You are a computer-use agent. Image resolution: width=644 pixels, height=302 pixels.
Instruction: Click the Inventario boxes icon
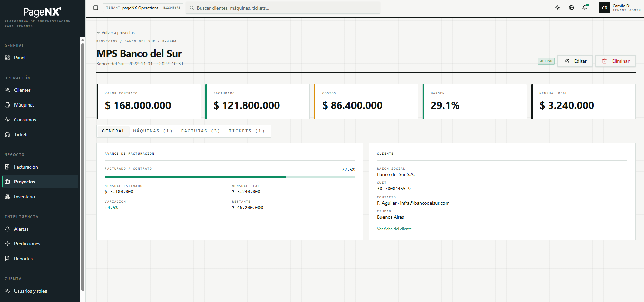click(x=7, y=197)
